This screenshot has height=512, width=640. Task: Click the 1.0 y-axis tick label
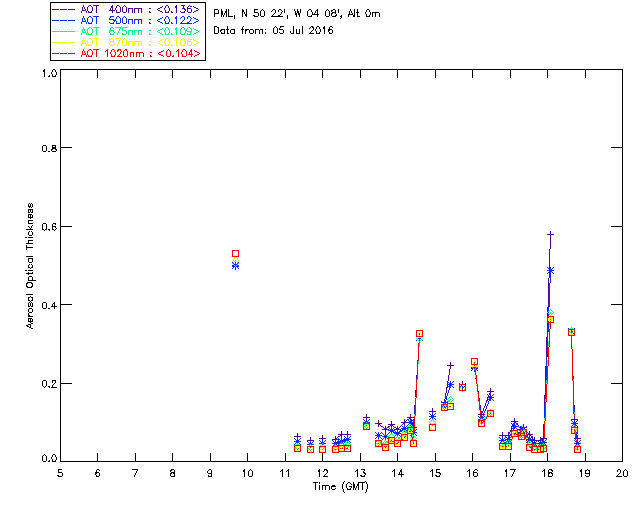tap(49, 73)
